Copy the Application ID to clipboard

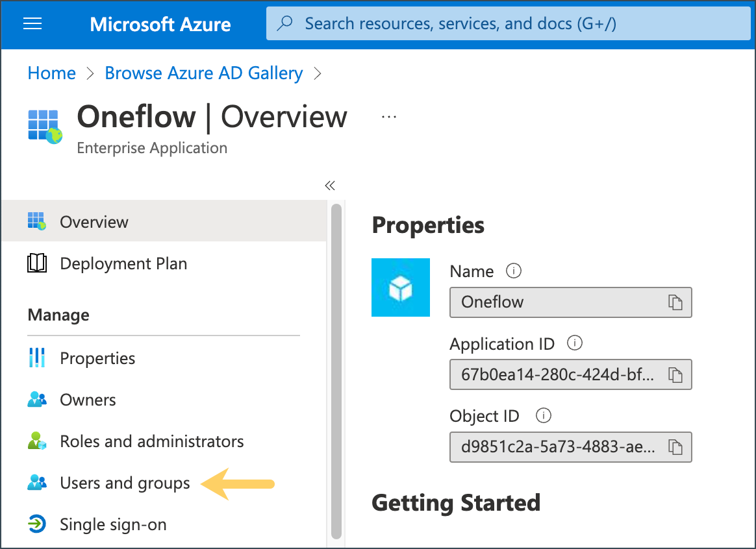tap(675, 374)
